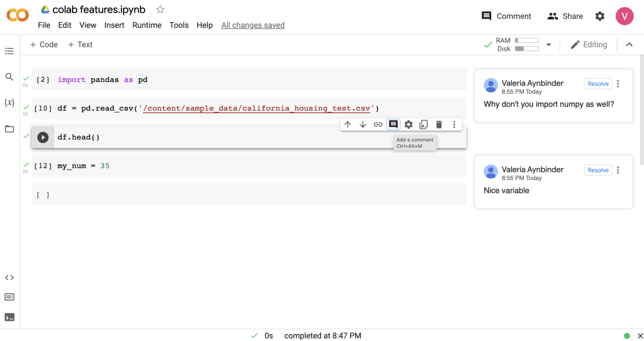This screenshot has height=341, width=644.
Task: Run the df.head() cell
Action: pyautogui.click(x=43, y=137)
